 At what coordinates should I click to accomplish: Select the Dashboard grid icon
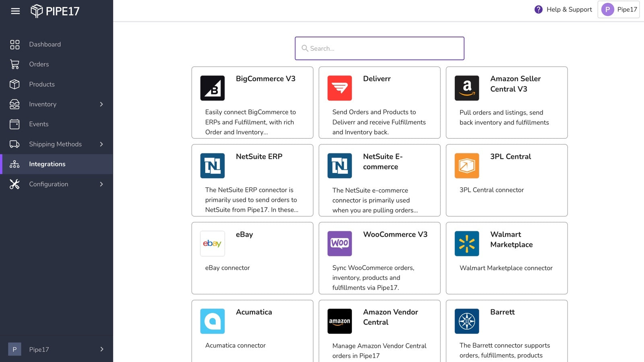pyautogui.click(x=15, y=44)
